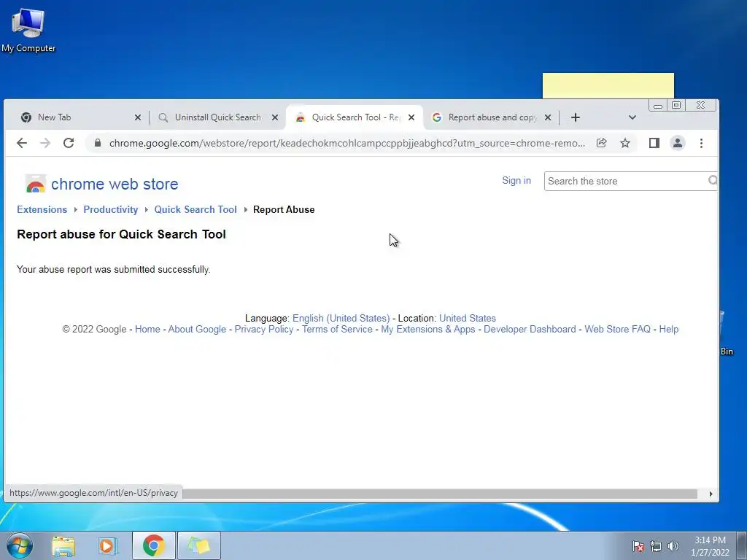Focus the Search the store field
The image size is (747, 560).
(x=625, y=181)
